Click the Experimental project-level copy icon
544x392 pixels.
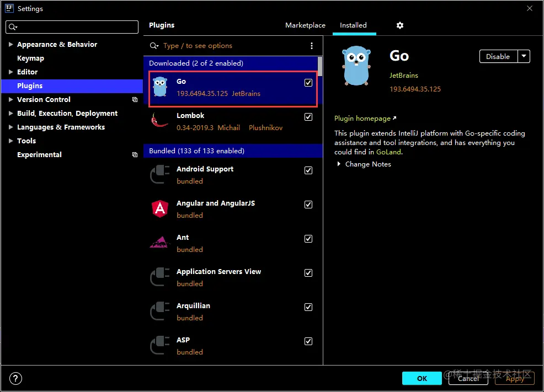[135, 154]
